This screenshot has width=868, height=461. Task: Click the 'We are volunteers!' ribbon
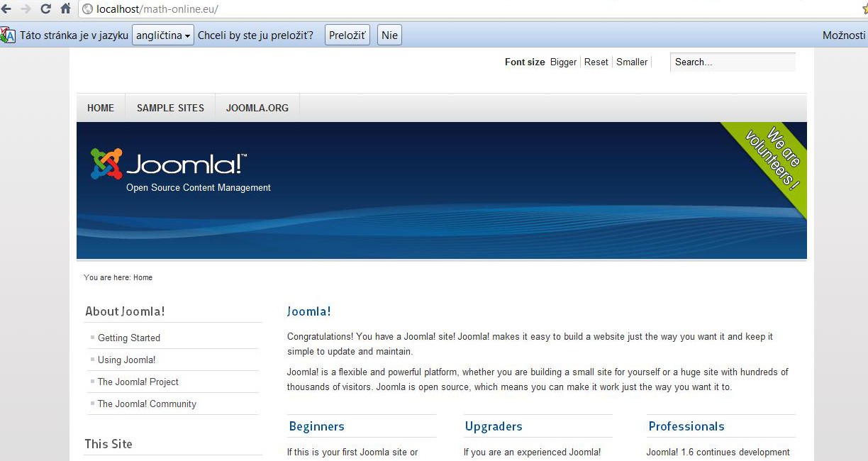point(773,160)
